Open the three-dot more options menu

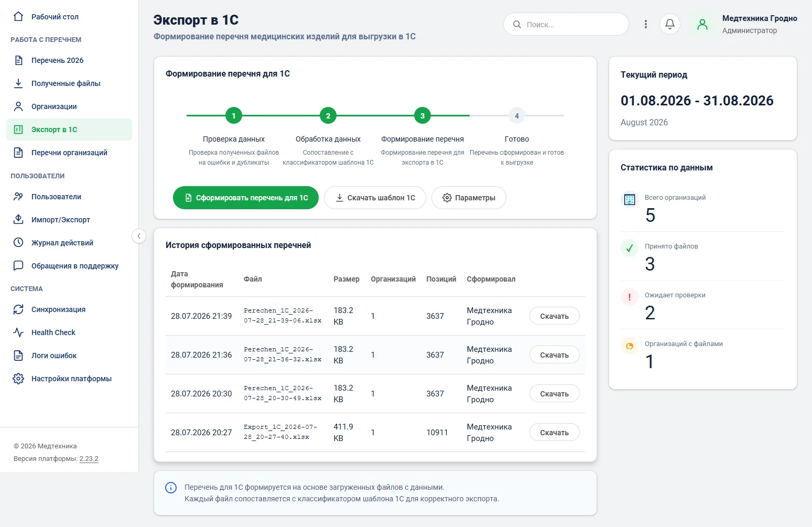click(646, 24)
